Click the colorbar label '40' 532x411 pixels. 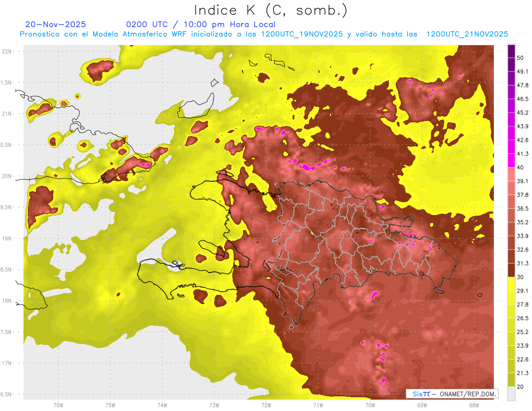pos(520,167)
